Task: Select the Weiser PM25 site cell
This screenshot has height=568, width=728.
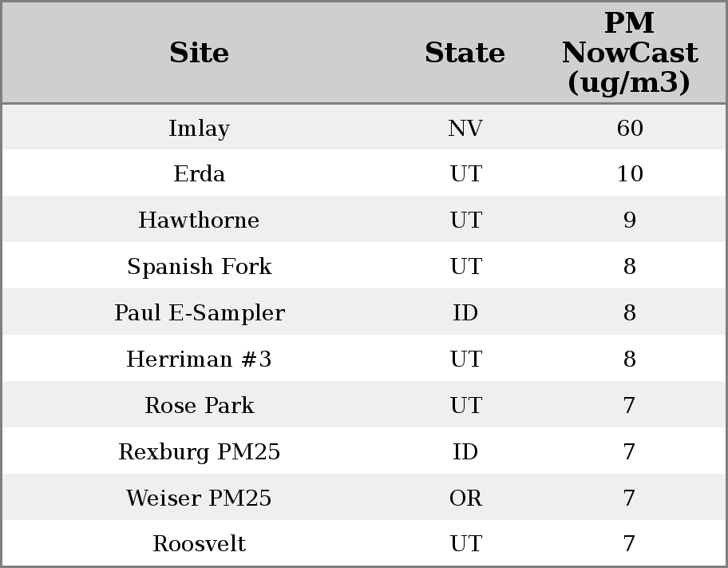Action: click(199, 498)
